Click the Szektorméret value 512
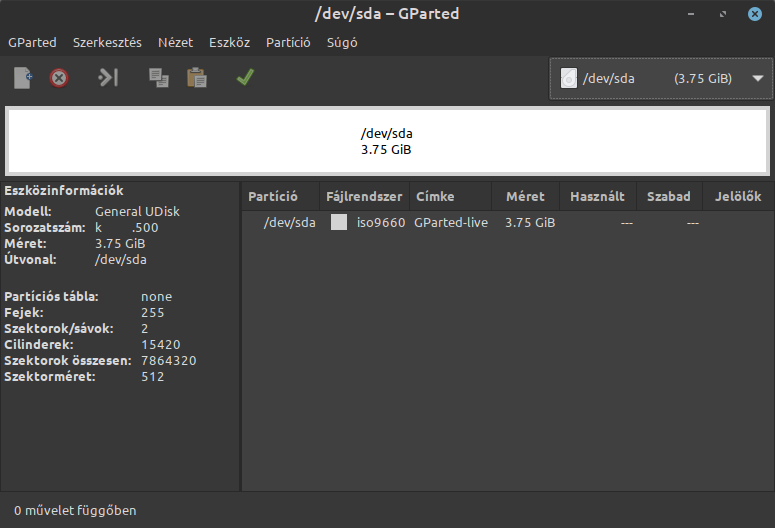The height and width of the screenshot is (528, 775). click(153, 377)
